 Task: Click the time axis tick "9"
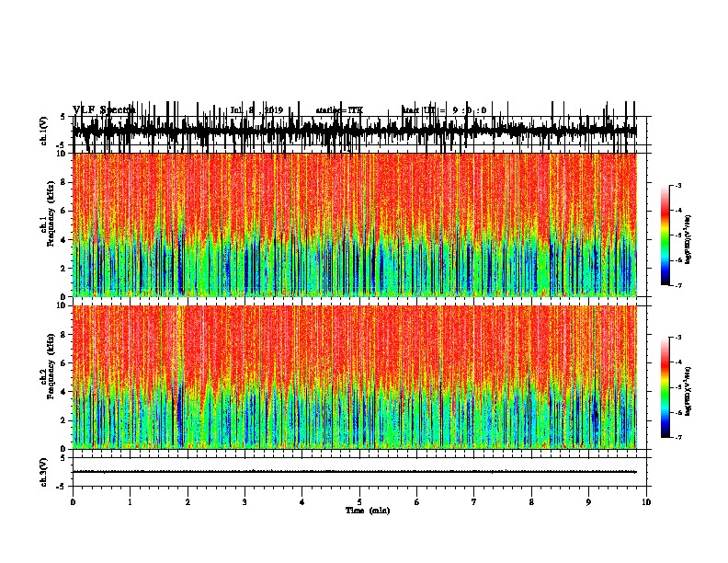[x=588, y=502]
